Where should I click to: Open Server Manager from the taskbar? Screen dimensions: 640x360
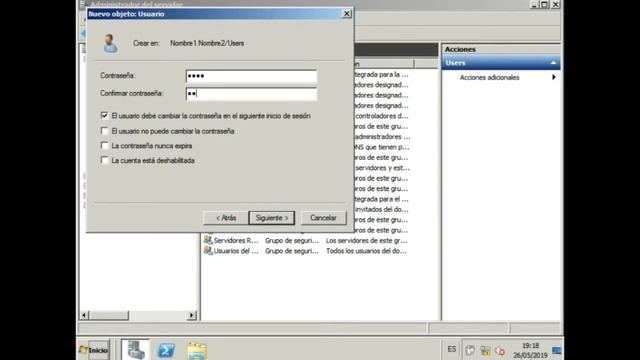pyautogui.click(x=136, y=350)
